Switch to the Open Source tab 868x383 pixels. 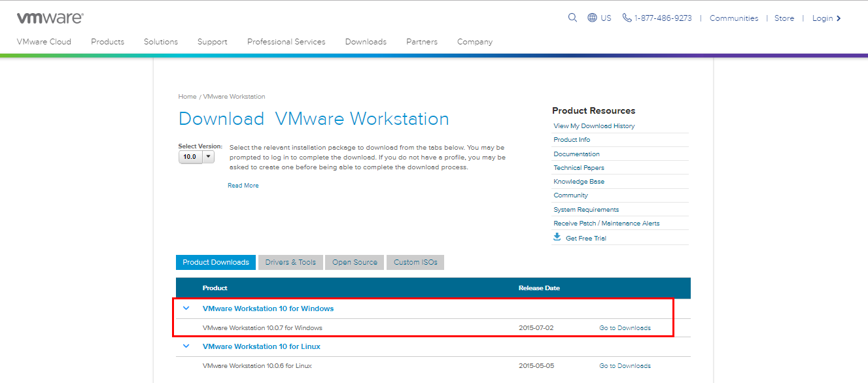pos(355,262)
